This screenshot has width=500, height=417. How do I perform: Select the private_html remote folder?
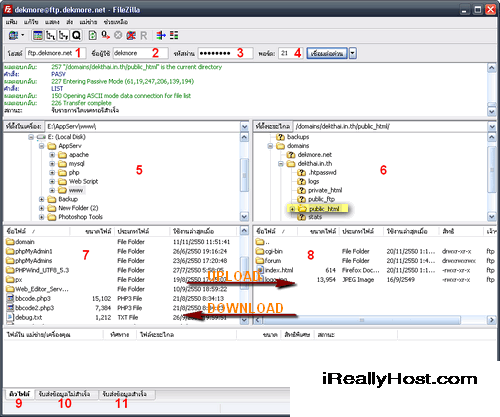(325, 190)
